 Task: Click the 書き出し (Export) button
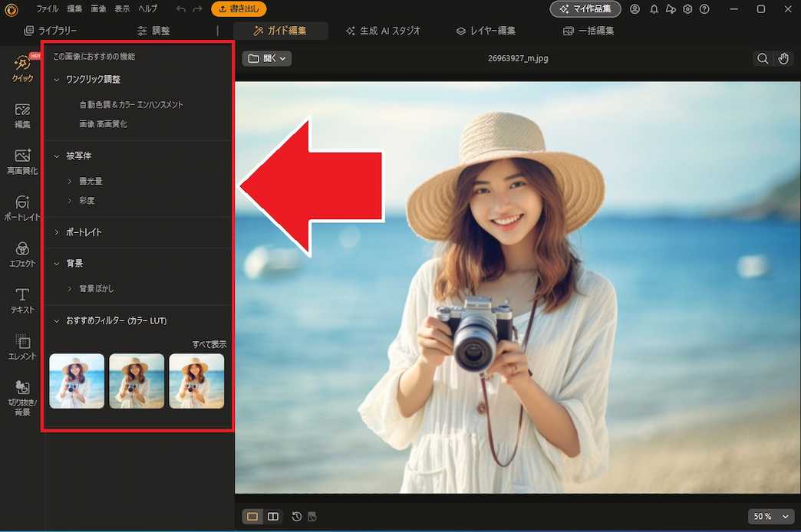pos(238,9)
